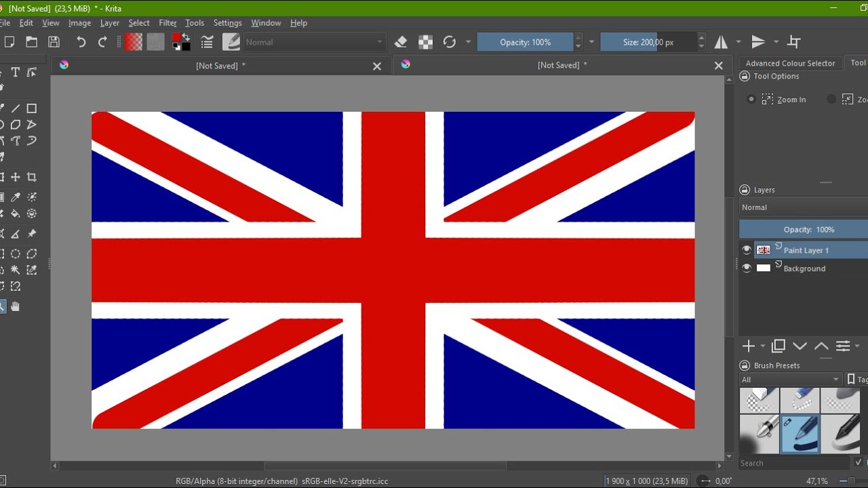868x488 pixels.
Task: Switch to the Advanced Colour Selector tab
Action: pos(791,63)
